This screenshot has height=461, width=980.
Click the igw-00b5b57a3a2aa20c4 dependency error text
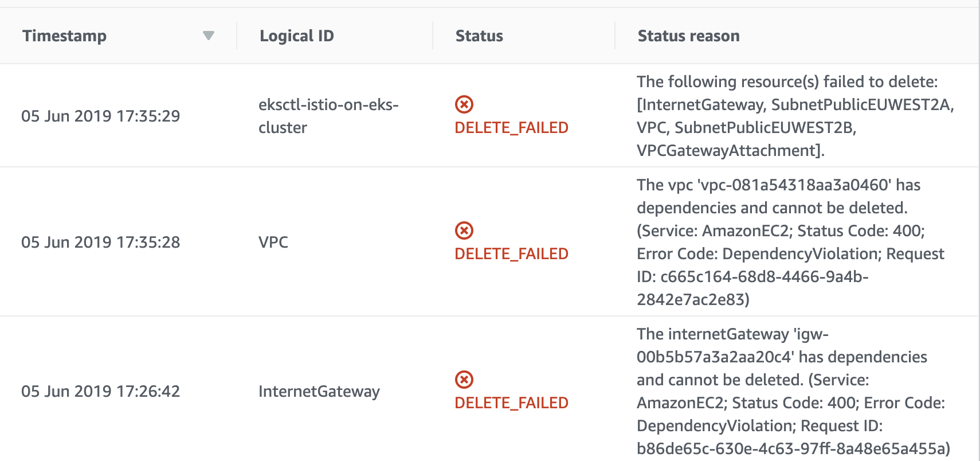click(793, 391)
